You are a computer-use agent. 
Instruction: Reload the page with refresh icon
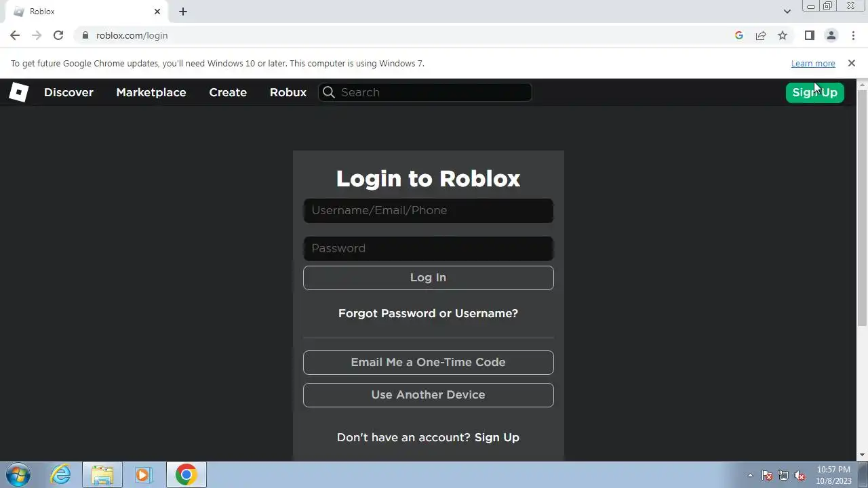(x=58, y=35)
